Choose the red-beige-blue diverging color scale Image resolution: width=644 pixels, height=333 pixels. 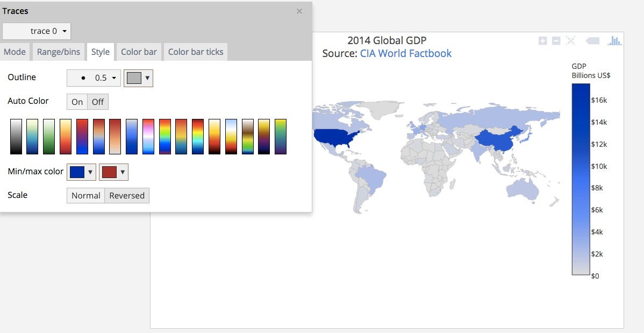[x=98, y=137]
